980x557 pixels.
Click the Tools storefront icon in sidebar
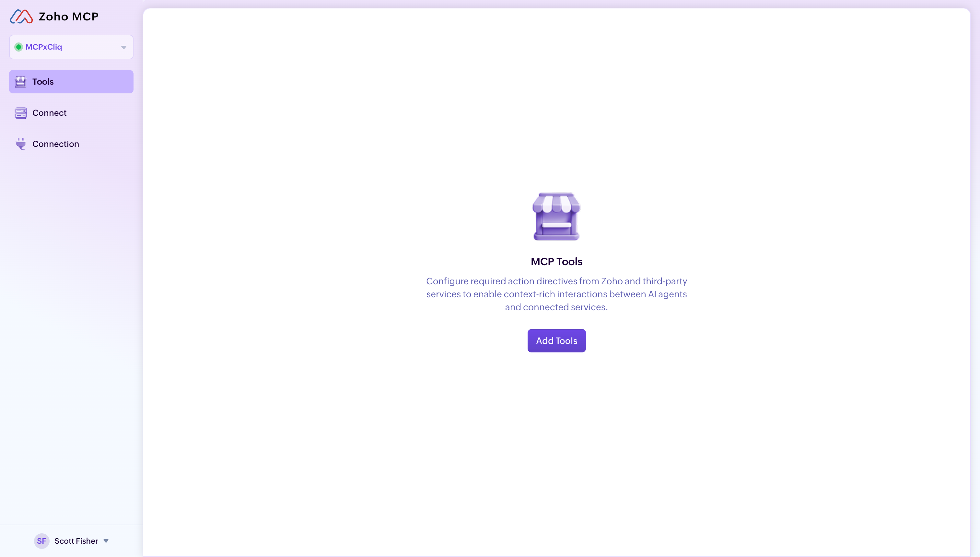click(21, 82)
